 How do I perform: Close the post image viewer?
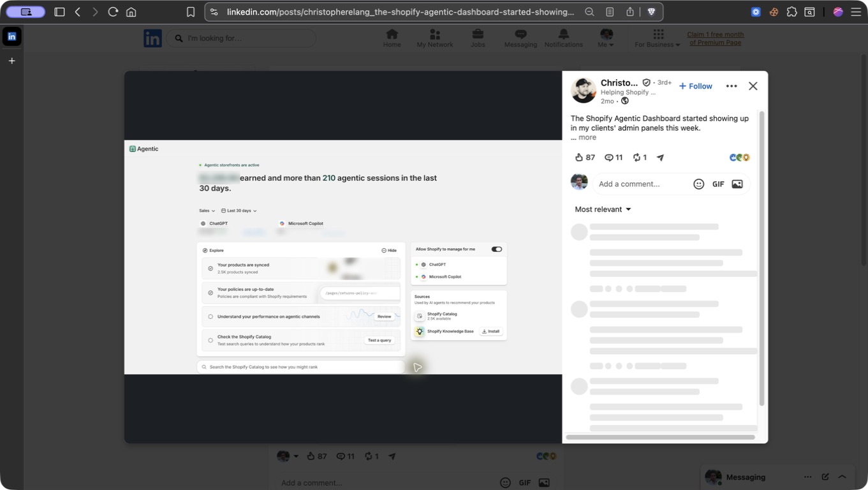coord(753,86)
